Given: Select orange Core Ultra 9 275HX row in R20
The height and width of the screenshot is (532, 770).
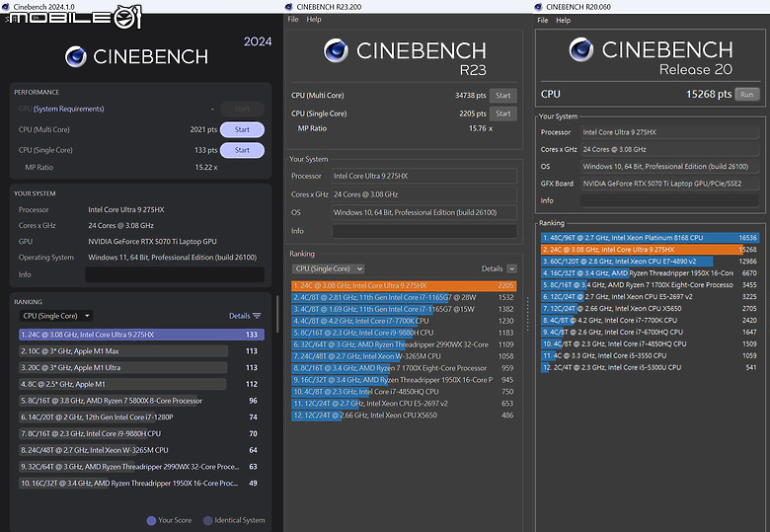Looking at the screenshot, I should pyautogui.click(x=651, y=250).
